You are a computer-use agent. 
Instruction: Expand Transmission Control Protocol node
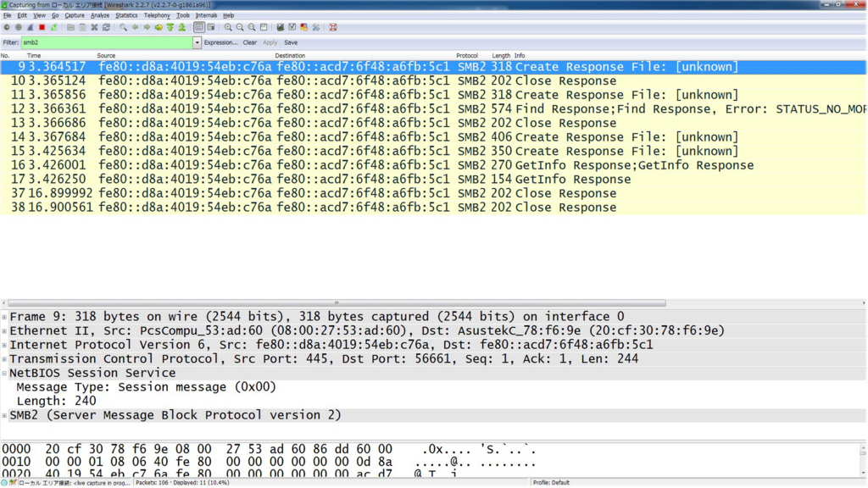tap(4, 359)
